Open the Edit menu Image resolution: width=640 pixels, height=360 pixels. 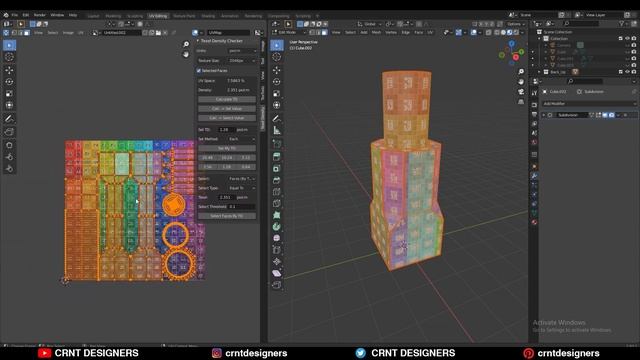(26, 15)
